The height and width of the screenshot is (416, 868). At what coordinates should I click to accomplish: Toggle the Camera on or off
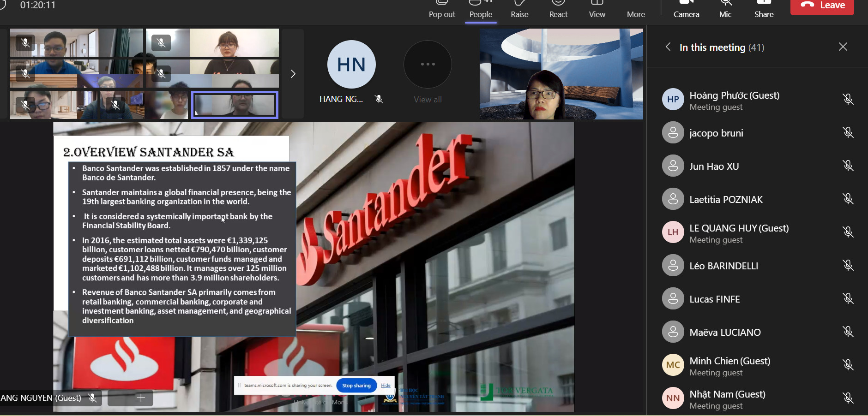[x=686, y=9]
